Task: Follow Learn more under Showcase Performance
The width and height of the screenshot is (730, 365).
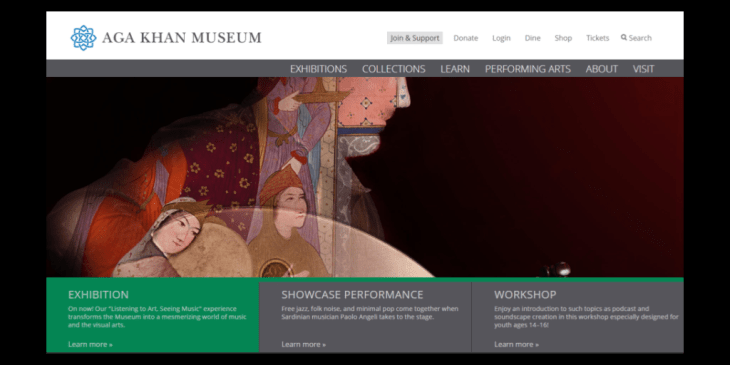Action: pyautogui.click(x=304, y=345)
